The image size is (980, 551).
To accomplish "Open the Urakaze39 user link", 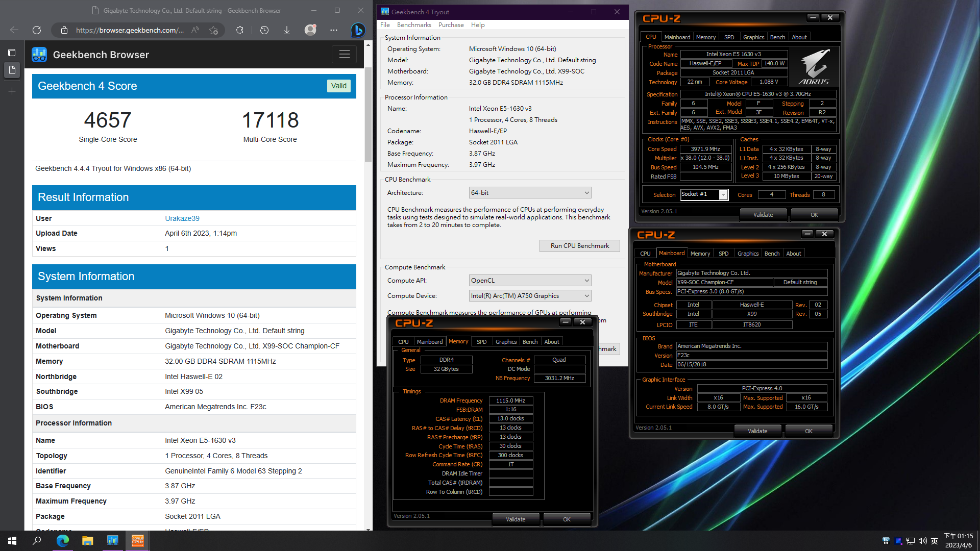I will pyautogui.click(x=182, y=218).
